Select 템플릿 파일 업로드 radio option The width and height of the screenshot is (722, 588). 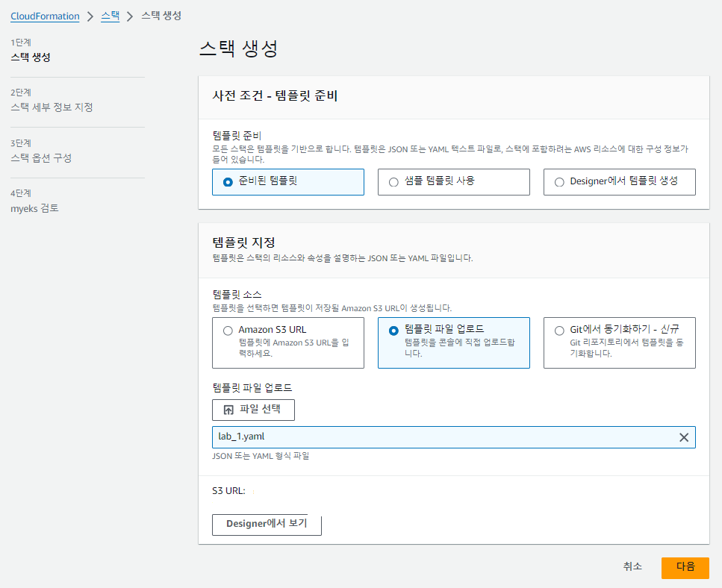(x=453, y=343)
